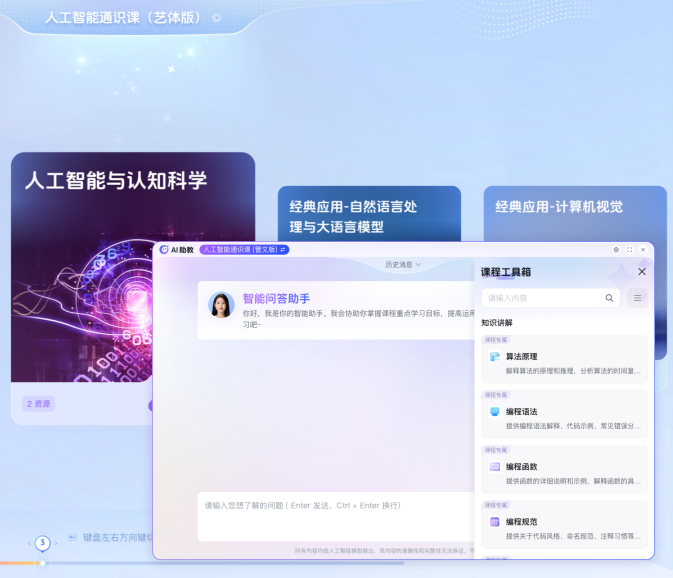Click the 2 资源 tag
Viewport: 673px width, 578px height.
coord(38,404)
